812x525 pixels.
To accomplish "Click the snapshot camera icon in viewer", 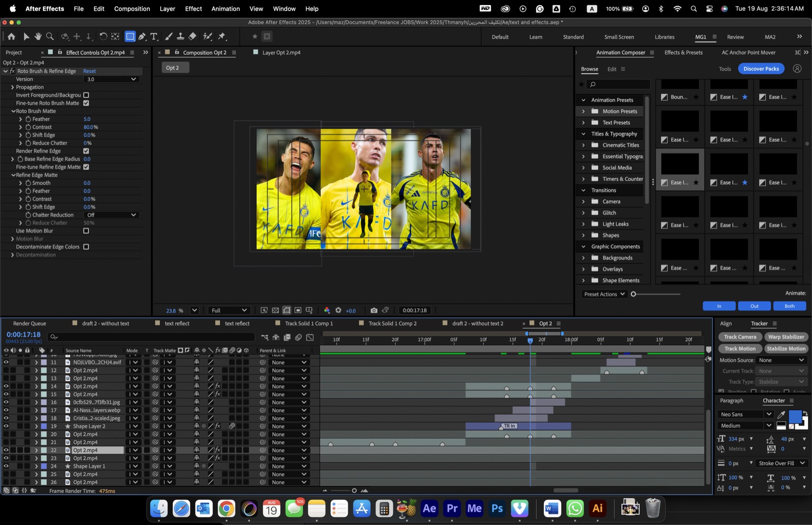I will point(374,310).
